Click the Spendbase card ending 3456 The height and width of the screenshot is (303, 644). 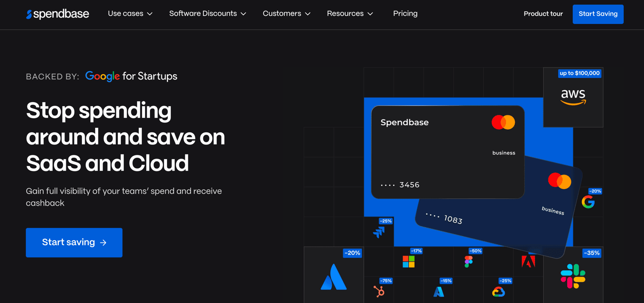pyautogui.click(x=448, y=152)
